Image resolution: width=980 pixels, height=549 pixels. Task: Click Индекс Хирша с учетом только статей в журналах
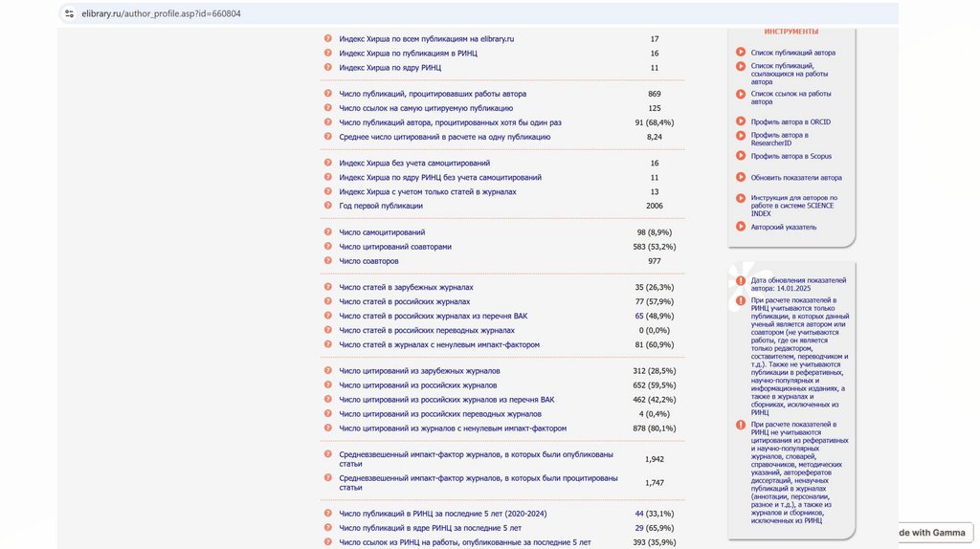pos(428,191)
